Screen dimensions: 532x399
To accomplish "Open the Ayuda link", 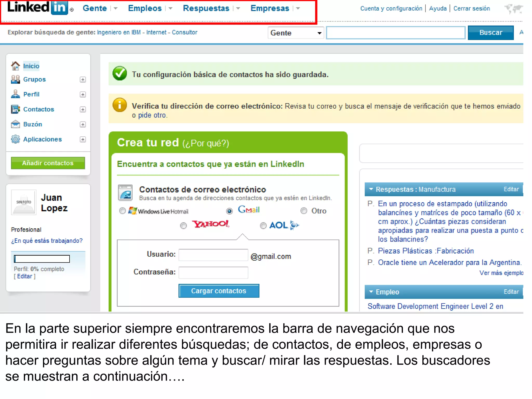I will (438, 9).
